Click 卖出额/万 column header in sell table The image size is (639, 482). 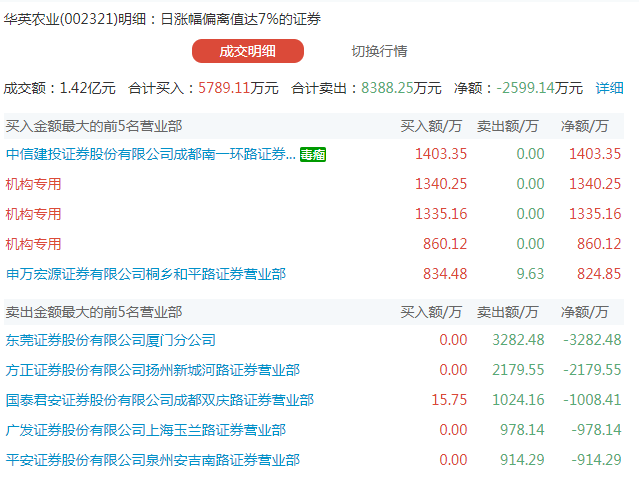pyautogui.click(x=508, y=312)
